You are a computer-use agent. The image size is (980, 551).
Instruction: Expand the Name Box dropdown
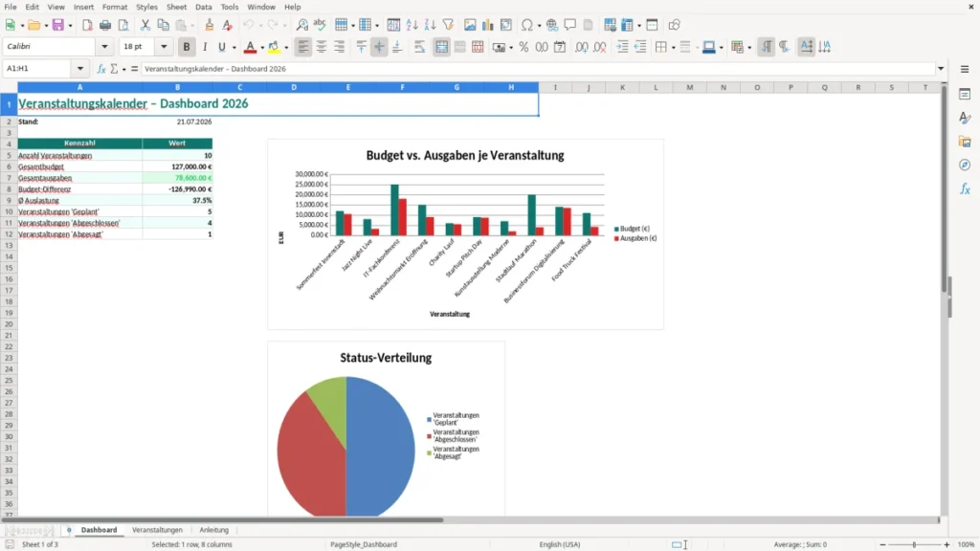pyautogui.click(x=80, y=69)
